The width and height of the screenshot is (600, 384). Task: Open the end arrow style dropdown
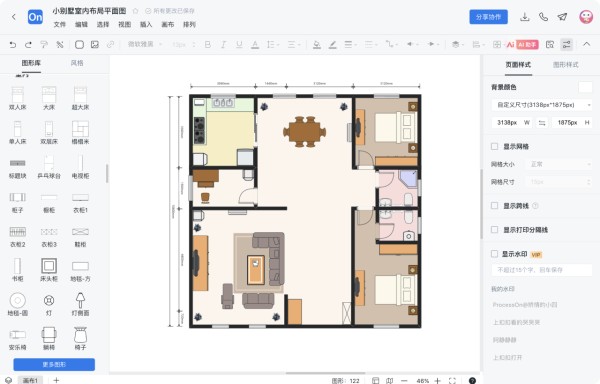(433, 45)
